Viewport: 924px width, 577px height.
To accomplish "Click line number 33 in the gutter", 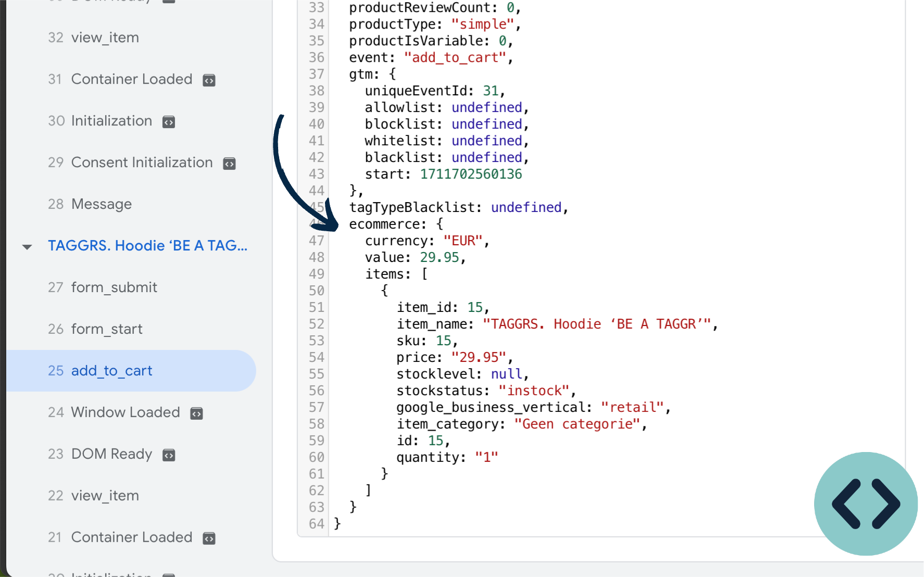I will 317,7.
